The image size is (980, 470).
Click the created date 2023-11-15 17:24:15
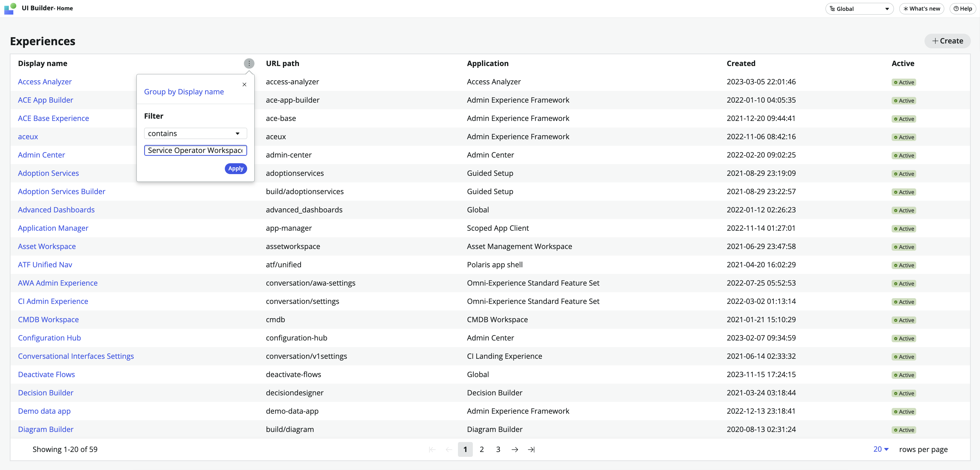point(761,374)
